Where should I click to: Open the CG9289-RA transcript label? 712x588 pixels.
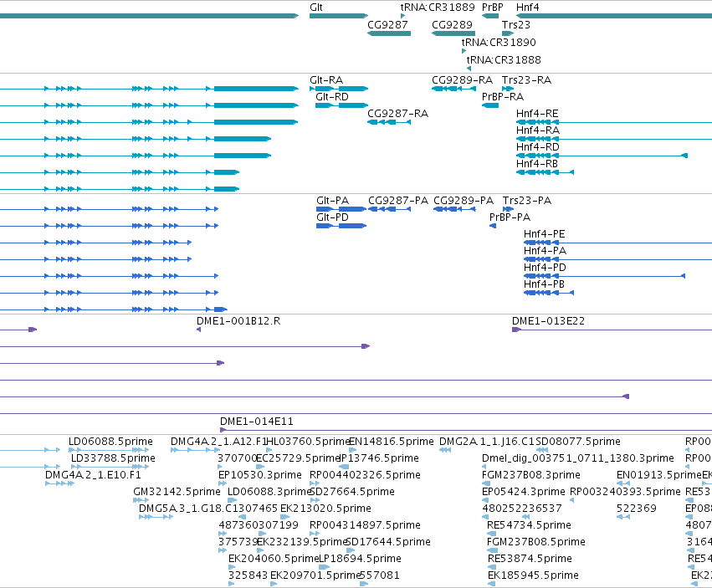pyautogui.click(x=462, y=80)
